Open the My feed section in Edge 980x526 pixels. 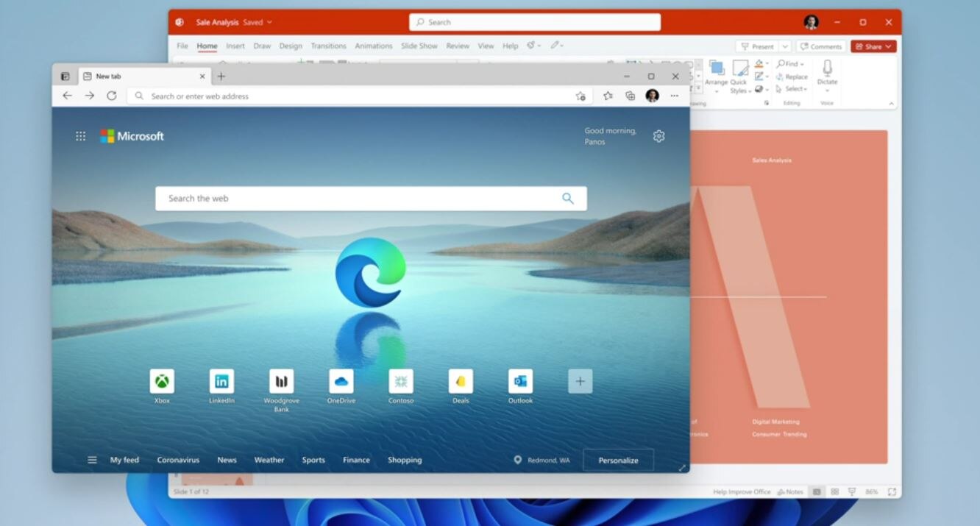124,460
